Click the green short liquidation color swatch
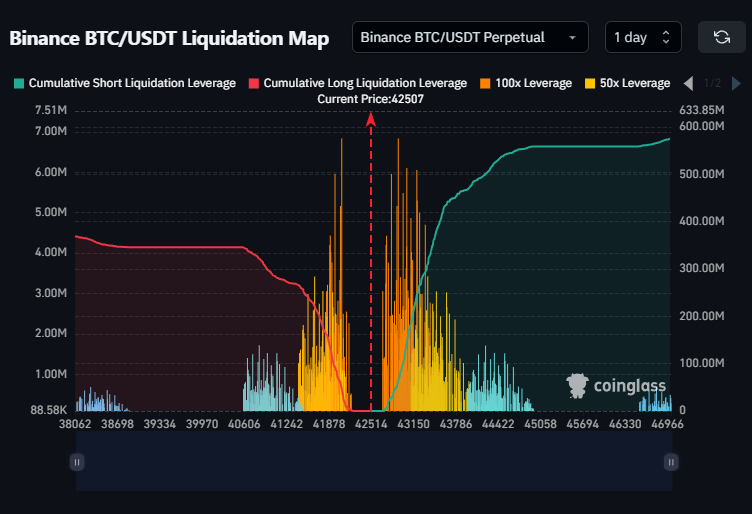The width and height of the screenshot is (752, 514). [x=19, y=83]
